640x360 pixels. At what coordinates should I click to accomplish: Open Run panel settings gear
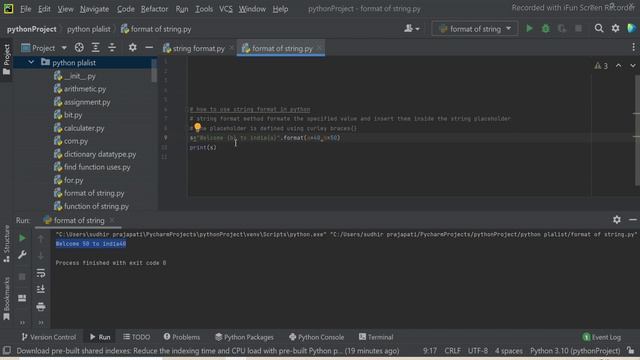617,220
